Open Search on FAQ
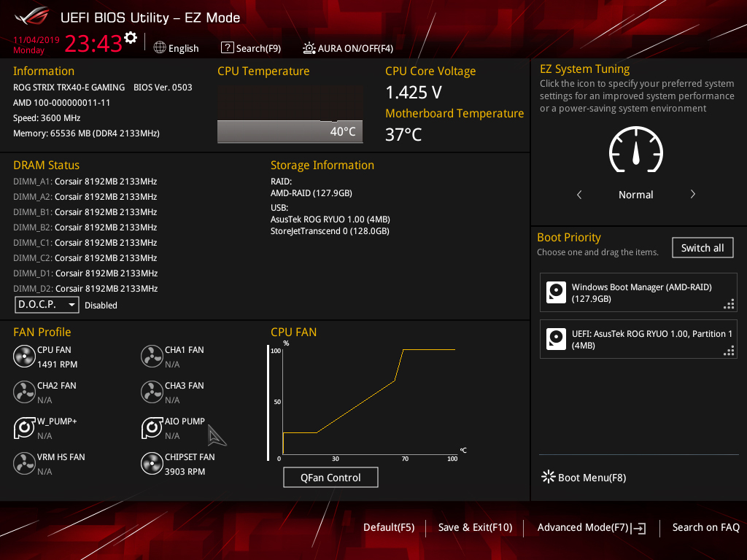The image size is (747, 560). pos(705,527)
